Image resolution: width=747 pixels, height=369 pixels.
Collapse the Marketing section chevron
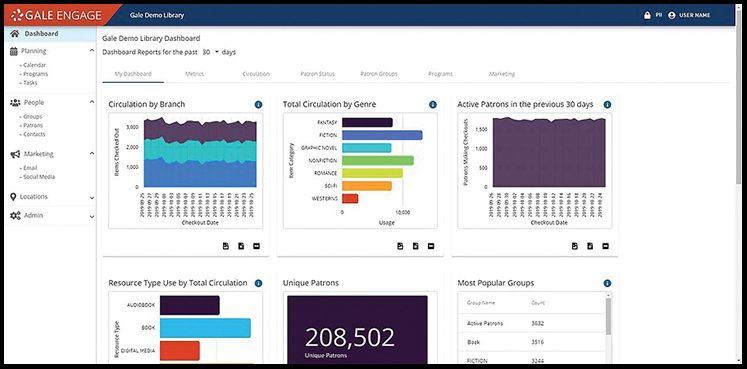click(91, 153)
